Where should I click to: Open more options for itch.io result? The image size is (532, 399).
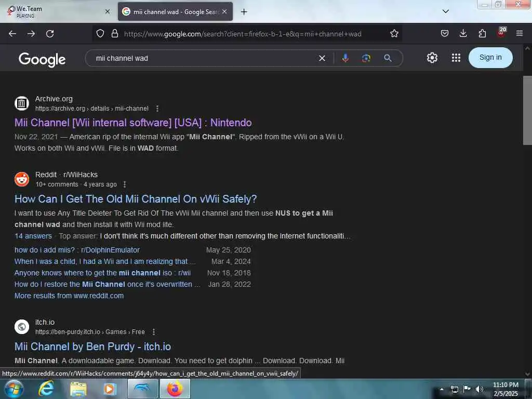[x=154, y=331]
